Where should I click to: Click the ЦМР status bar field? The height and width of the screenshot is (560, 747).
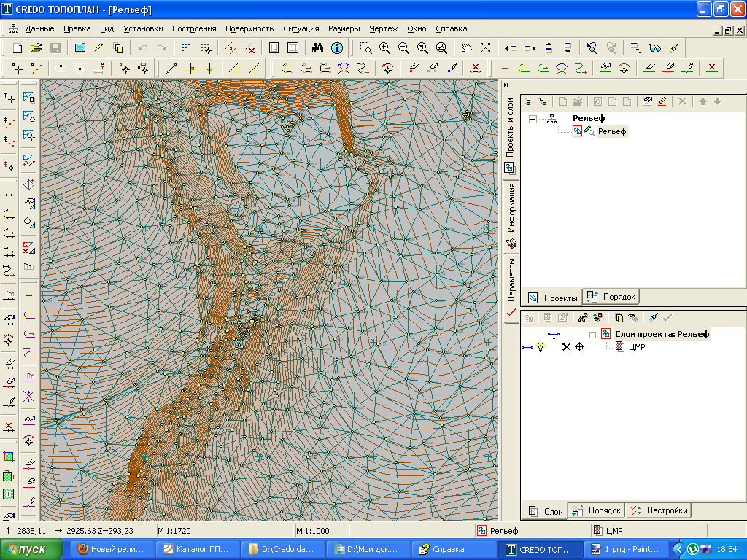[x=648, y=531]
